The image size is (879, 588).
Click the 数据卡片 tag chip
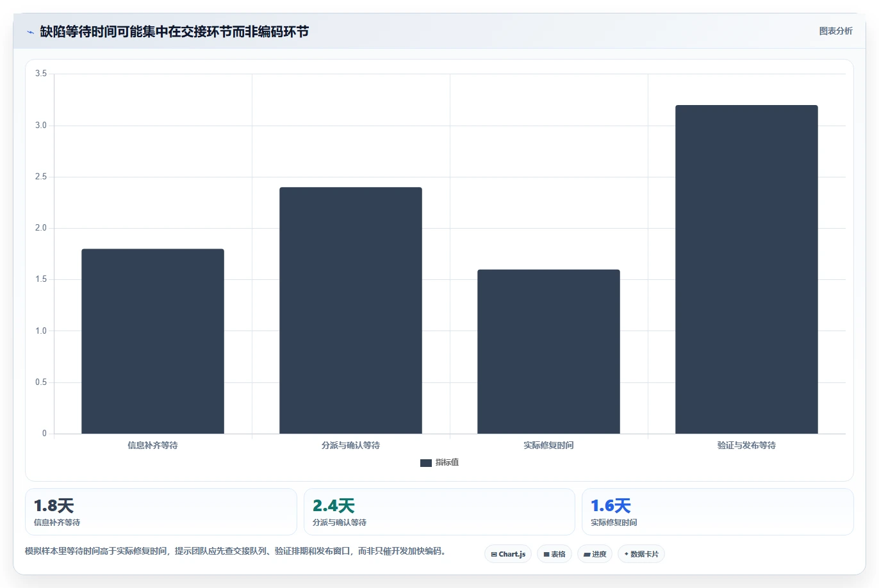641,554
